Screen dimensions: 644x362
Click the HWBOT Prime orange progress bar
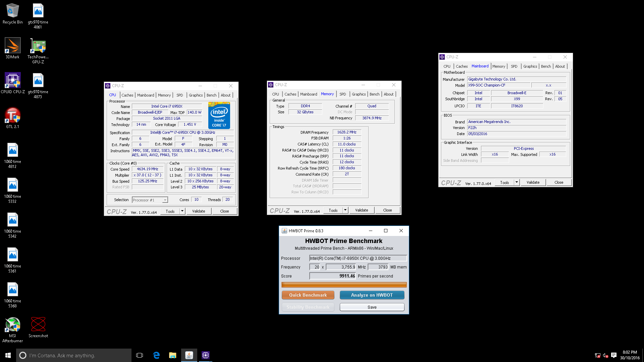tap(344, 285)
